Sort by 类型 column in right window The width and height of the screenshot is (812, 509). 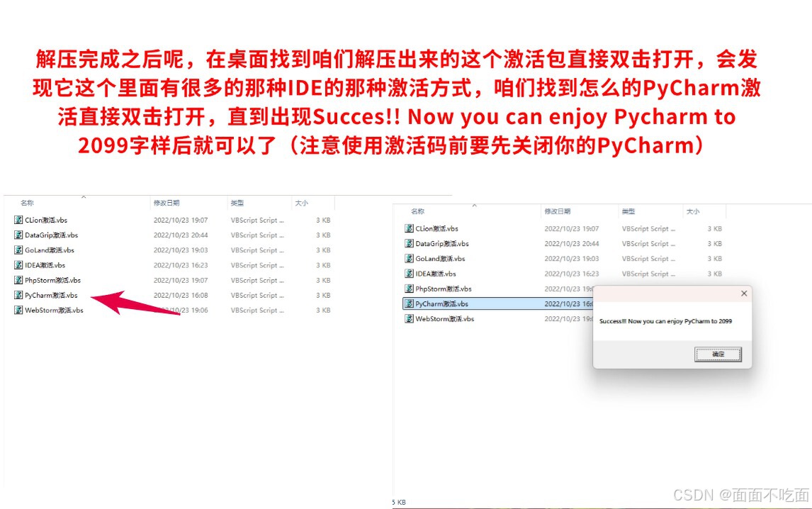[628, 211]
